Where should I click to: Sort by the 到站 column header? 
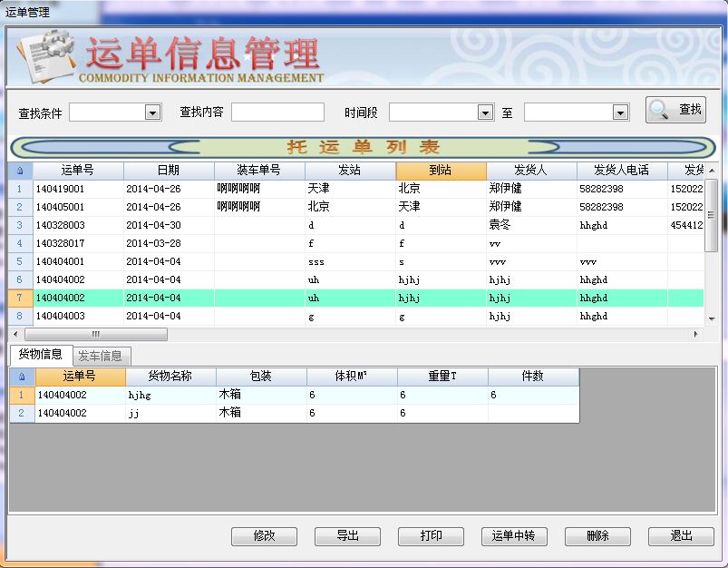441,171
